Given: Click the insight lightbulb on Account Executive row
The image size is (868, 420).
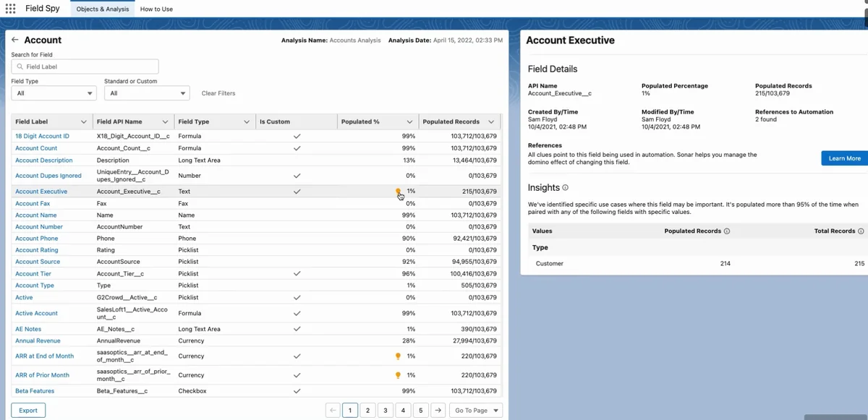Looking at the screenshot, I should pos(398,192).
